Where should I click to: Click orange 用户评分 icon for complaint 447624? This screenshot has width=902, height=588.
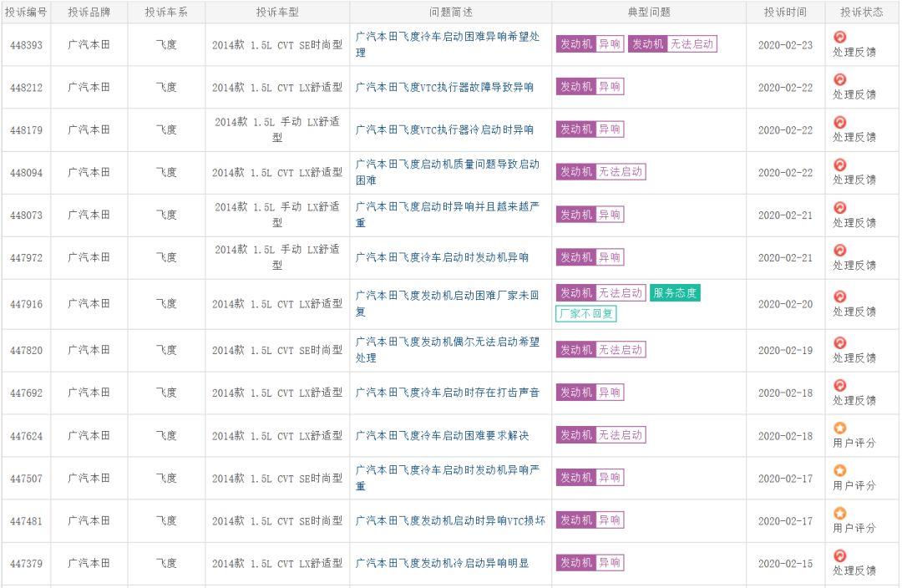point(840,428)
